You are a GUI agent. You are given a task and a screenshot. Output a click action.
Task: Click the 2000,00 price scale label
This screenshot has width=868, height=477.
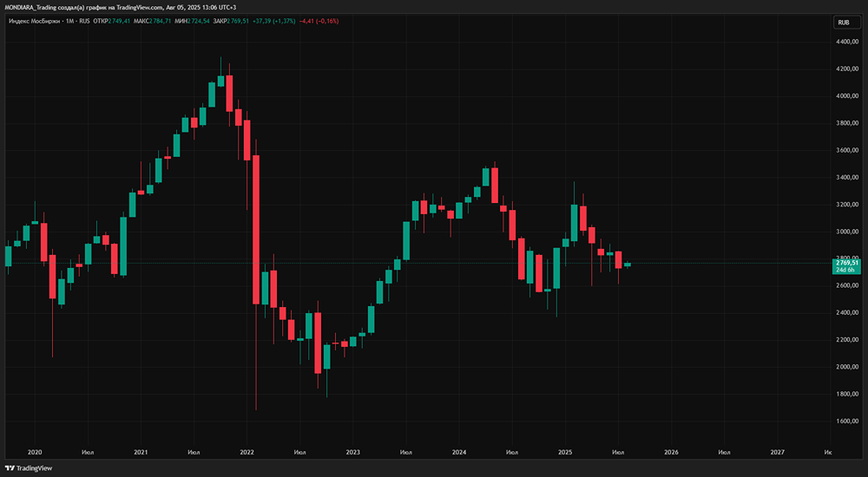(x=847, y=367)
